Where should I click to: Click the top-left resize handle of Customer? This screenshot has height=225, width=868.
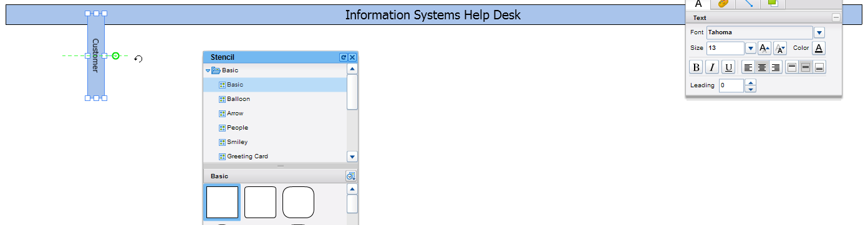coord(88,13)
